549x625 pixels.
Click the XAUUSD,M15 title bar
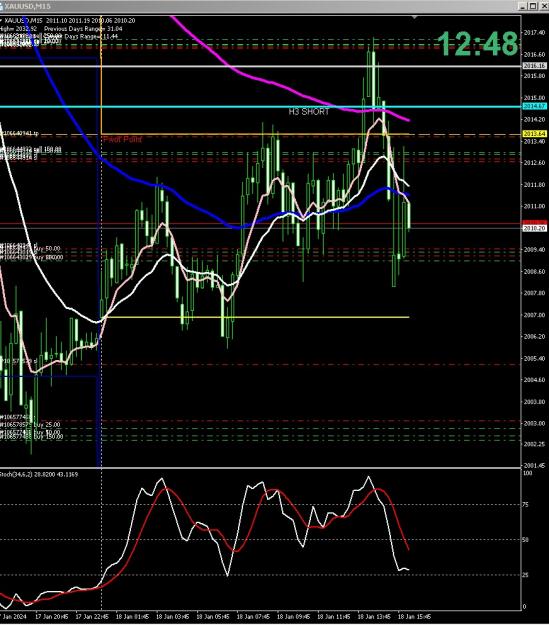pyautogui.click(x=259, y=6)
